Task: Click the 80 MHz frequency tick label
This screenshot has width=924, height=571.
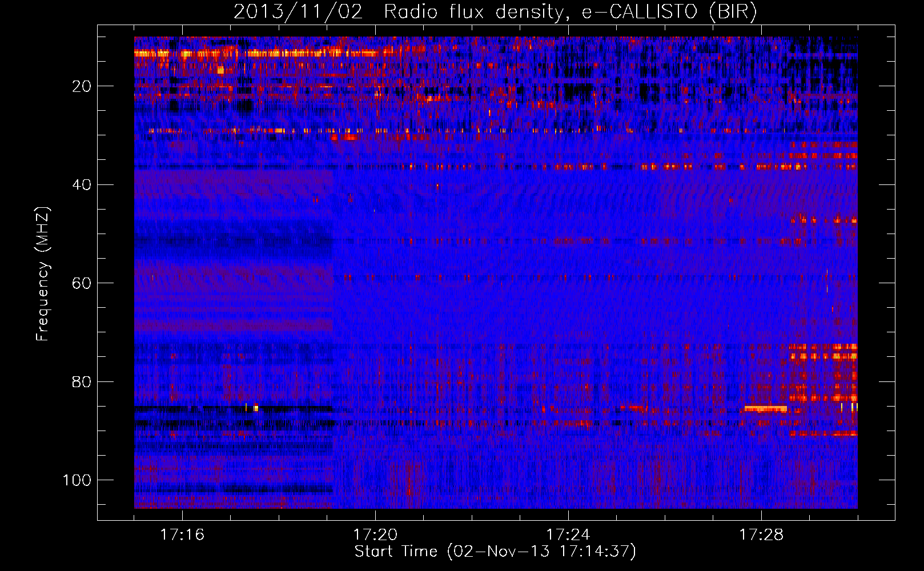Action: click(x=82, y=381)
